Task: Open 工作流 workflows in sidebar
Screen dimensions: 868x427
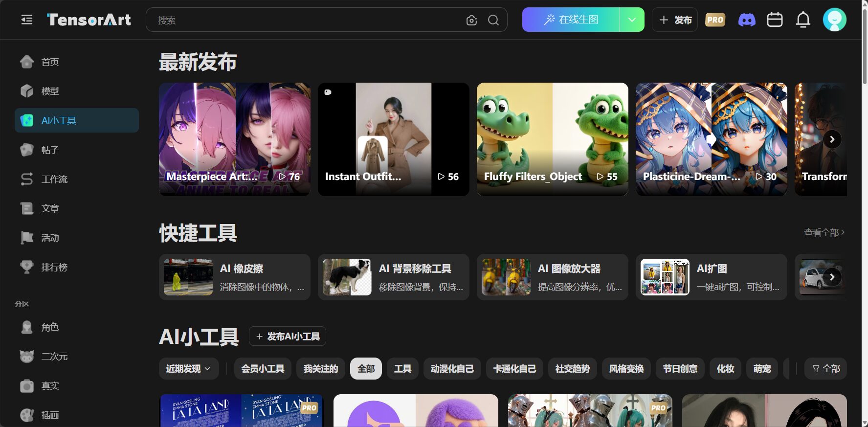Action: [77, 179]
